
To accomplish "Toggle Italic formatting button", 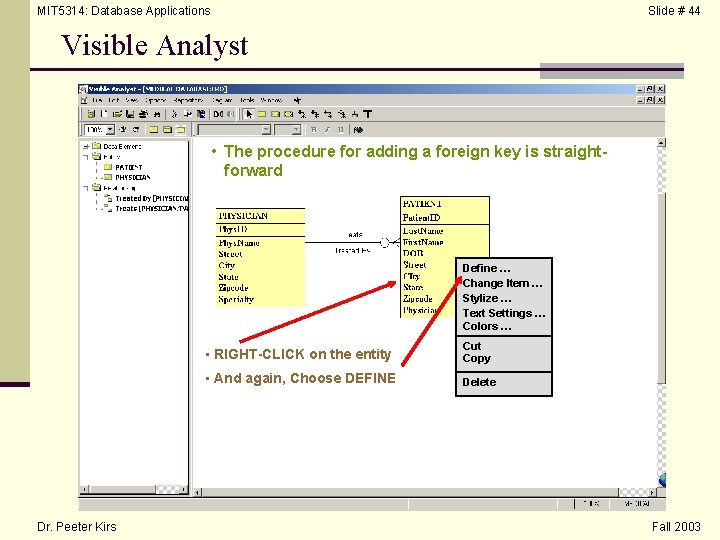I will (x=327, y=129).
